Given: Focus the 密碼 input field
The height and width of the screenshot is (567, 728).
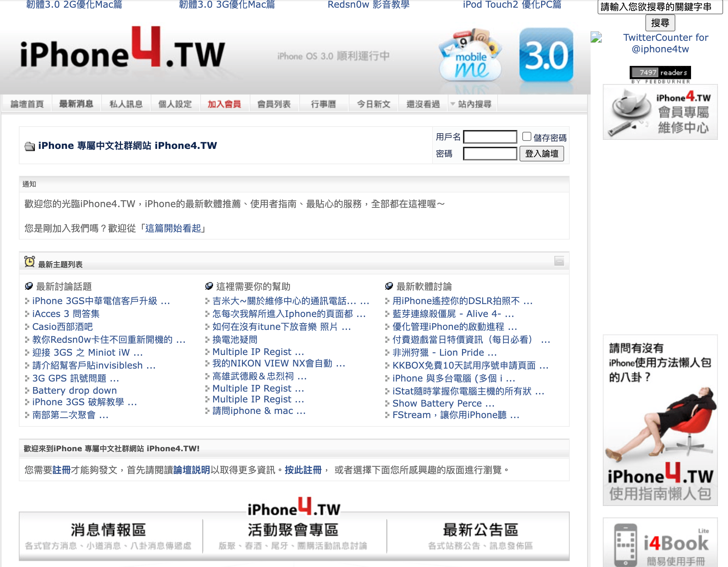Looking at the screenshot, I should [x=490, y=153].
